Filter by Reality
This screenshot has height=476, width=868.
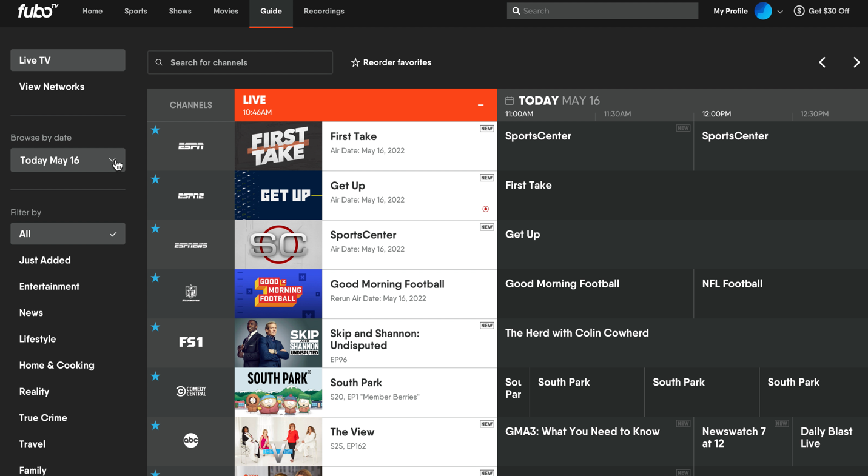34,392
